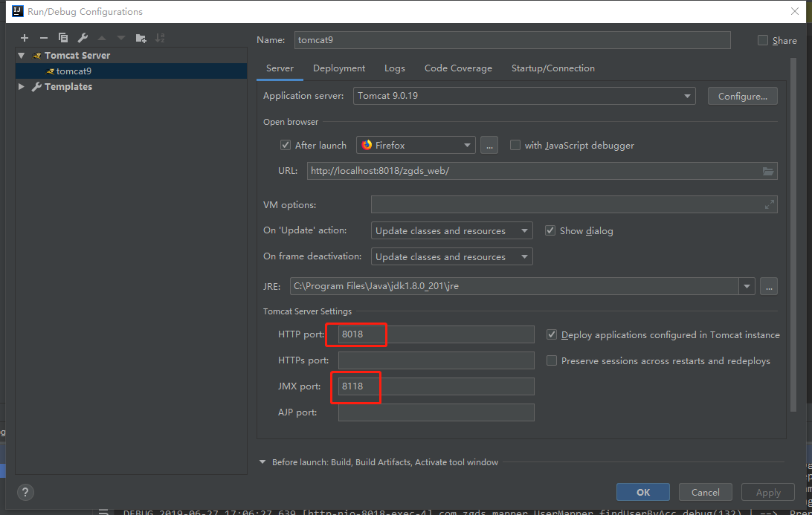Move configuration up arrow icon
This screenshot has height=515, width=812.
tap(102, 38)
